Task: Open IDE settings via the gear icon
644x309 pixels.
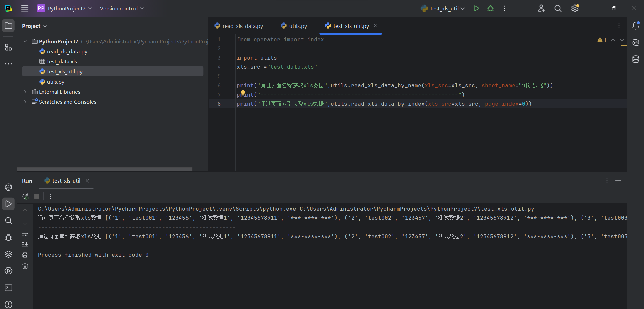Action: pos(575,8)
